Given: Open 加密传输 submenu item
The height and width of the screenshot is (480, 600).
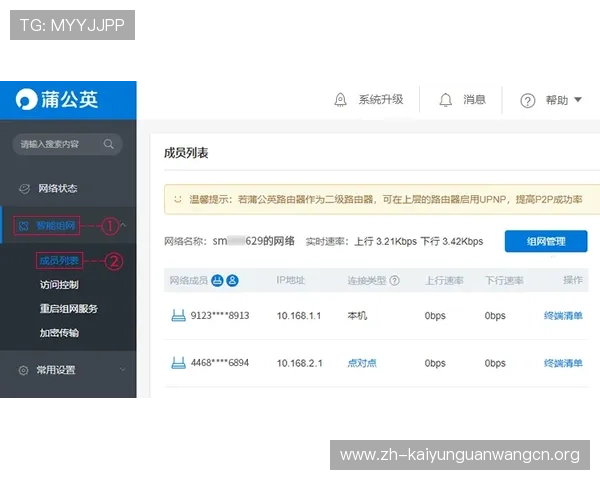Looking at the screenshot, I should click(x=59, y=333).
